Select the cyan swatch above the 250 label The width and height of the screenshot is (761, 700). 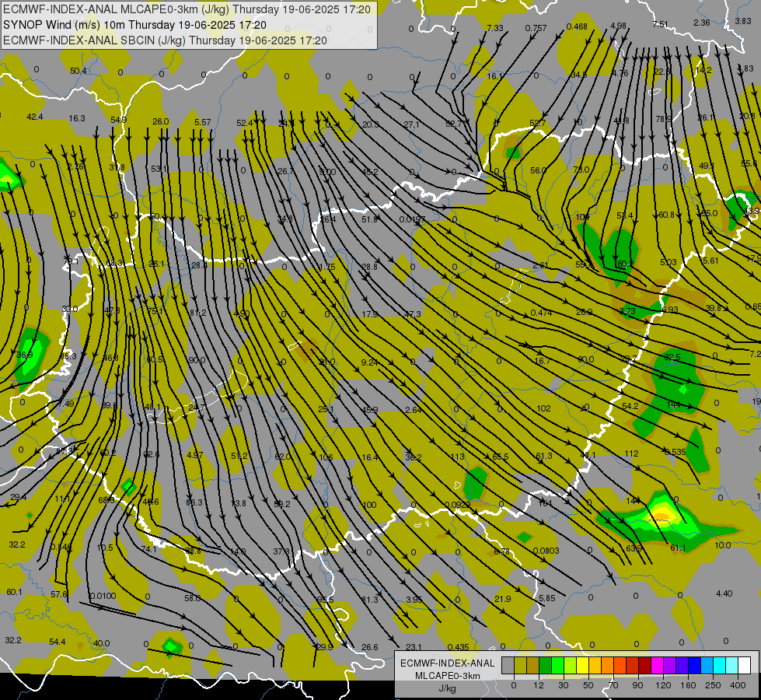719,666
